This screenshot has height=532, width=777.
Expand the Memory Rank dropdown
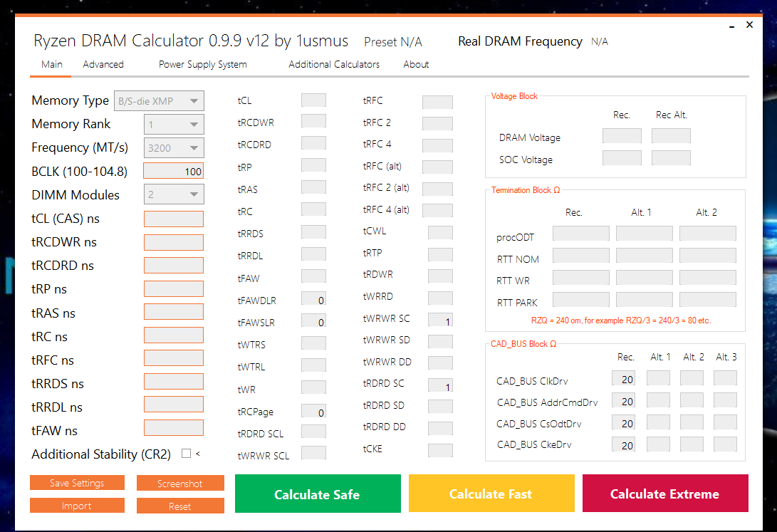[x=174, y=125]
